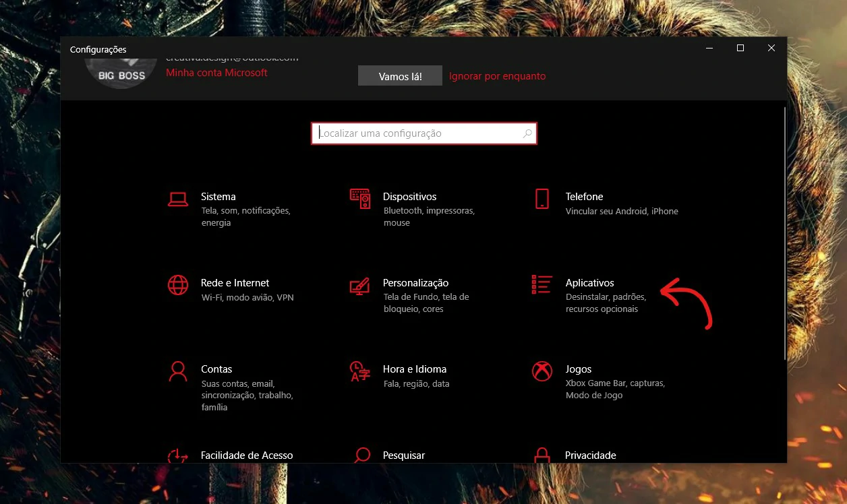
Task: Click 'Desinstalar, padrões, recursos opcionais' description
Action: [606, 303]
